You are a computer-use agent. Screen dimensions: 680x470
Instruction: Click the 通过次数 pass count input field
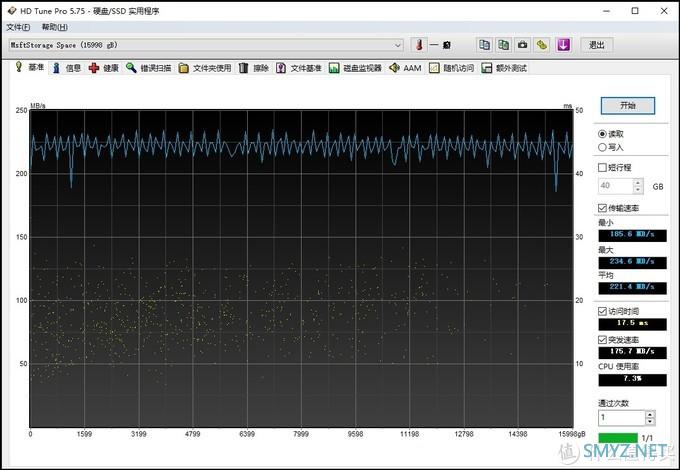[621, 418]
